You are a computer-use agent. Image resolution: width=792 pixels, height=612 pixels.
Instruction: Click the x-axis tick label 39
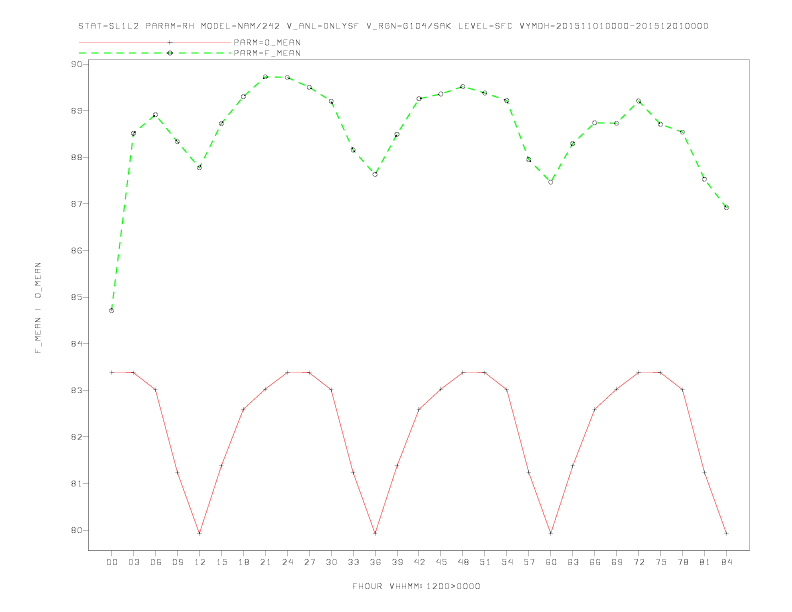[397, 562]
